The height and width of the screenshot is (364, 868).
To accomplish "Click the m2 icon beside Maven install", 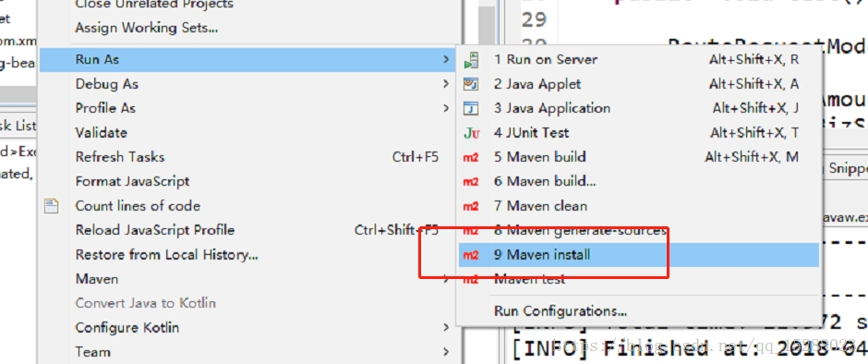I will [471, 255].
